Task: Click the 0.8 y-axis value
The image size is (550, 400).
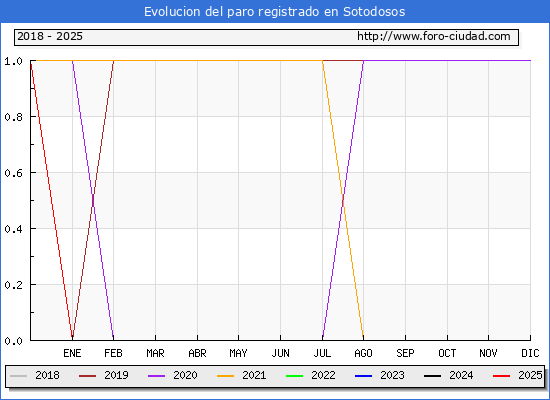Action: click(x=13, y=117)
